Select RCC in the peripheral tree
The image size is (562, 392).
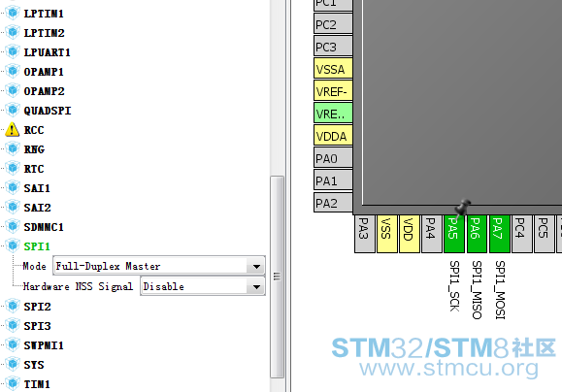[34, 130]
